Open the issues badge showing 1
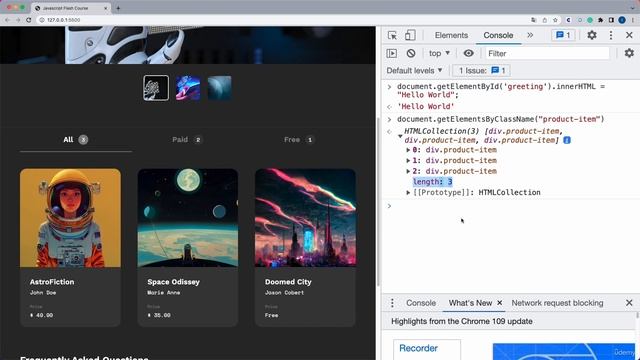This screenshot has height=360, width=640. click(x=563, y=36)
